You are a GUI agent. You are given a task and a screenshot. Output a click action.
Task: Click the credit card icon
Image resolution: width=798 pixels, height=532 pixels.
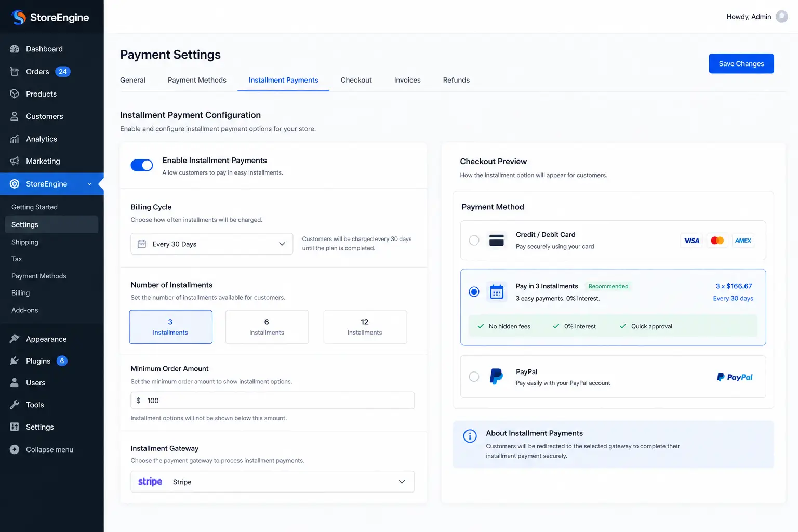pyautogui.click(x=497, y=240)
